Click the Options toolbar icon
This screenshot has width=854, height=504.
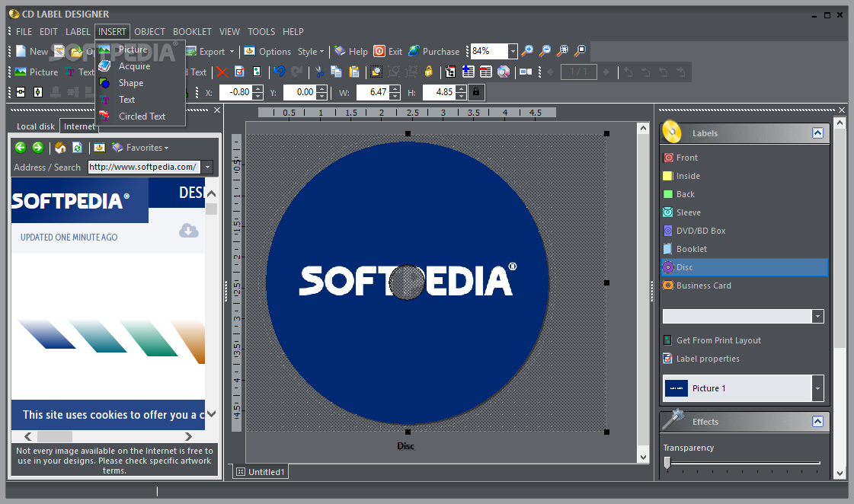click(x=267, y=51)
